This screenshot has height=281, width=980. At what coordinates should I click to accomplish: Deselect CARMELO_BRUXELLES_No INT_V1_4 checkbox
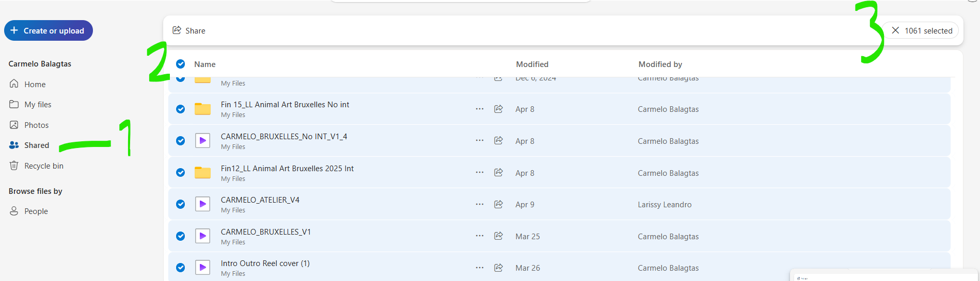coord(180,141)
